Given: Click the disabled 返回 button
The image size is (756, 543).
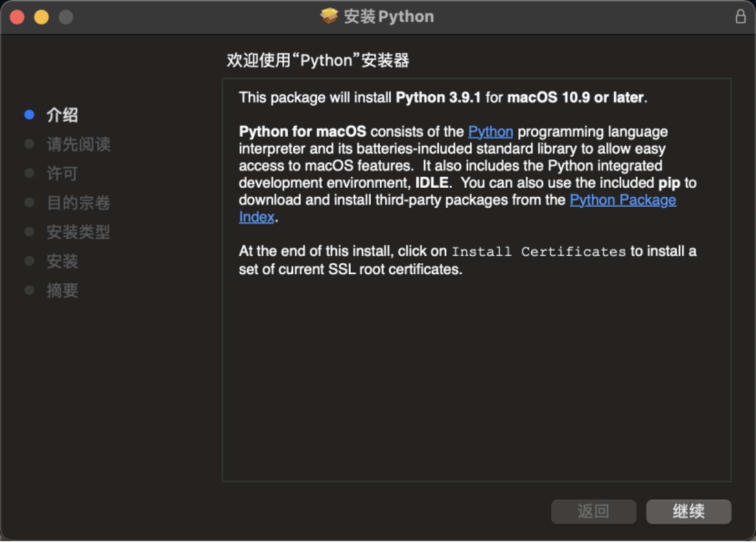Looking at the screenshot, I should (x=593, y=512).
